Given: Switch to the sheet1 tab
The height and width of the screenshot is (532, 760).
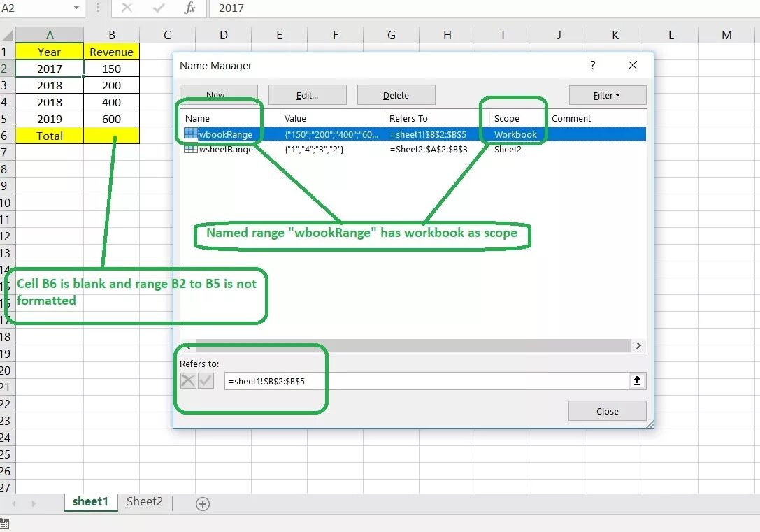Looking at the screenshot, I should click(x=91, y=501).
